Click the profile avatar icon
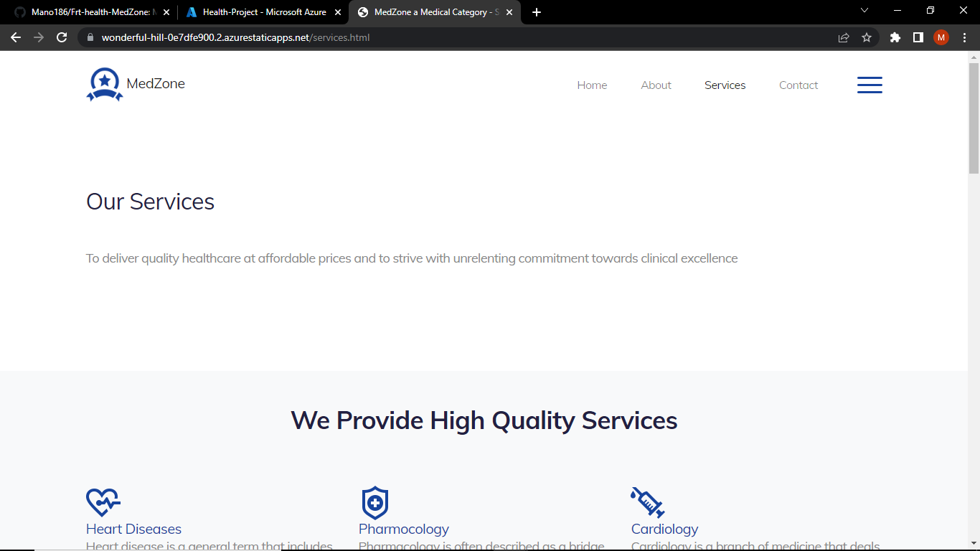Screen dimensions: 980x551 [941, 37]
